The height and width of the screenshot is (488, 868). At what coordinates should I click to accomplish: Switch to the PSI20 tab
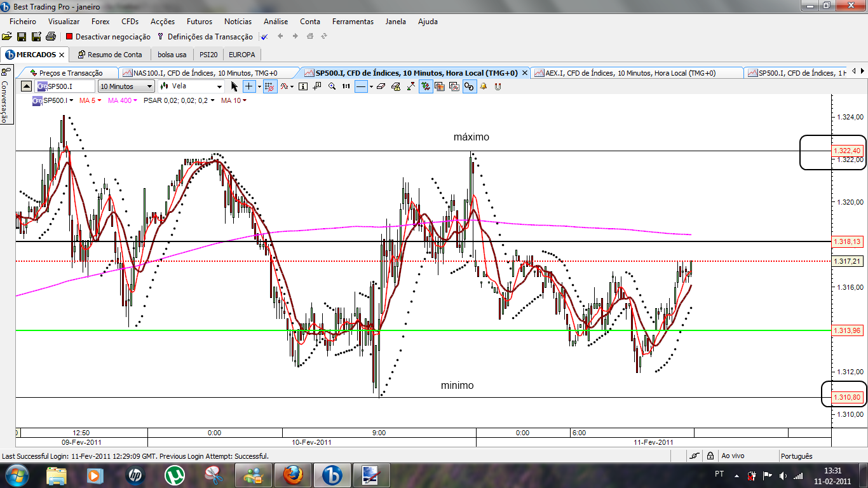pos(208,55)
